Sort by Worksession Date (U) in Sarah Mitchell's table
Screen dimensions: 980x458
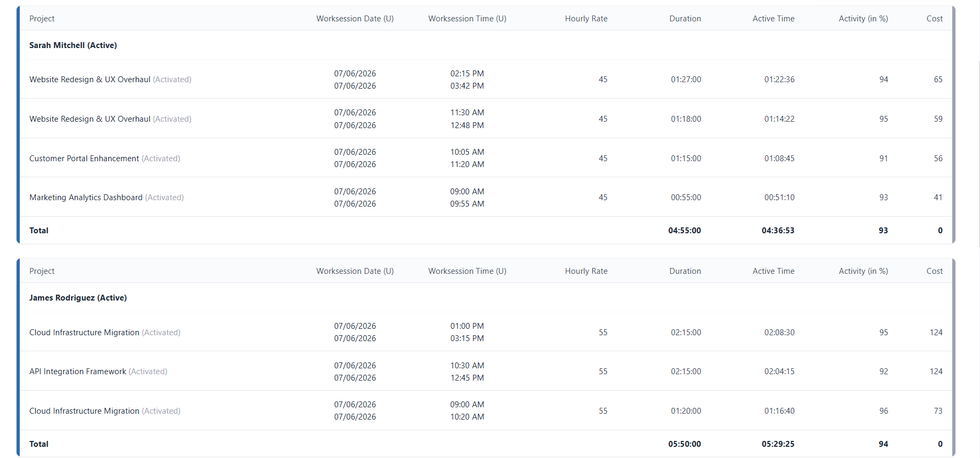click(355, 19)
